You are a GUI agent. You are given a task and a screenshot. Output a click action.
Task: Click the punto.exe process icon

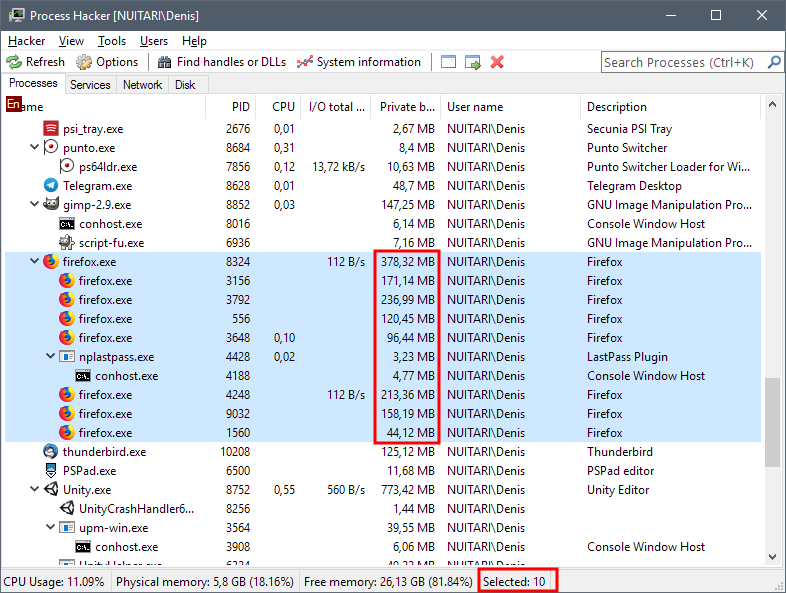pos(51,147)
